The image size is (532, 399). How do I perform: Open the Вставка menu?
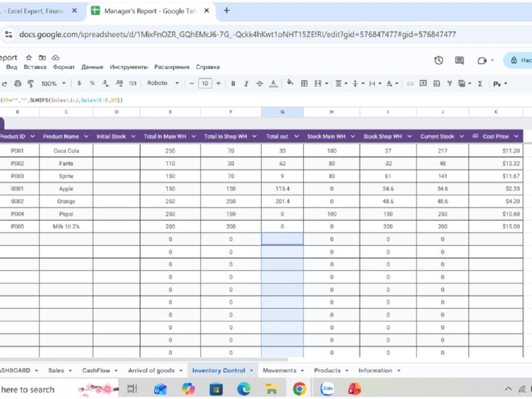tap(35, 67)
